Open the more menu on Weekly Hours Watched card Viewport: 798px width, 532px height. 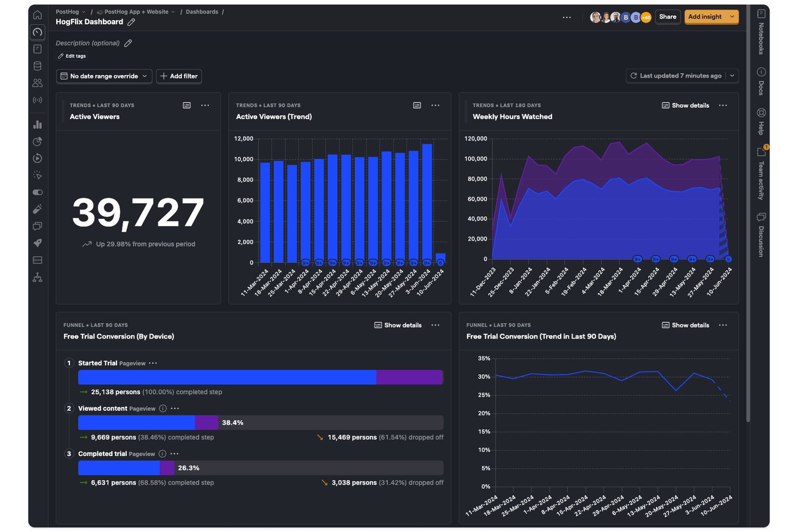click(x=723, y=106)
